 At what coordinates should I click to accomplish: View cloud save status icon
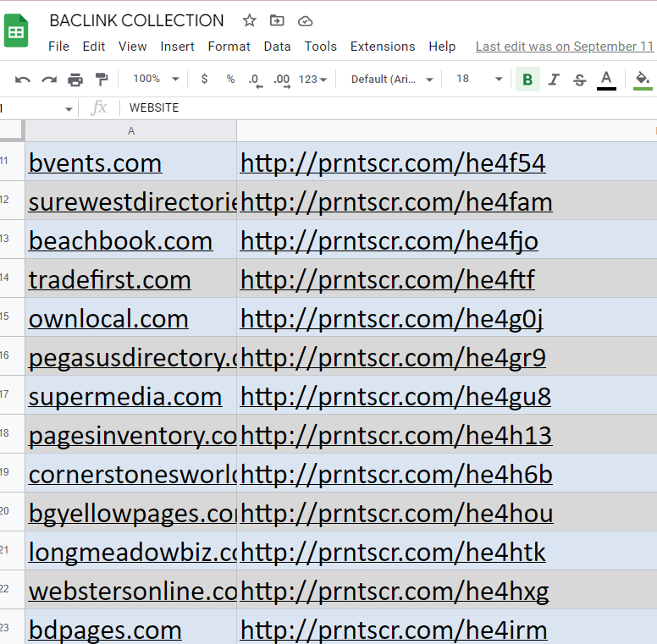tap(305, 21)
